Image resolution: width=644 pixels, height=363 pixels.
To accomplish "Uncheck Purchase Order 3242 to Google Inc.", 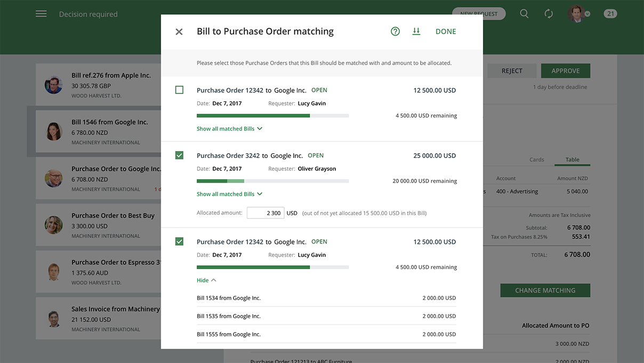I will [179, 155].
